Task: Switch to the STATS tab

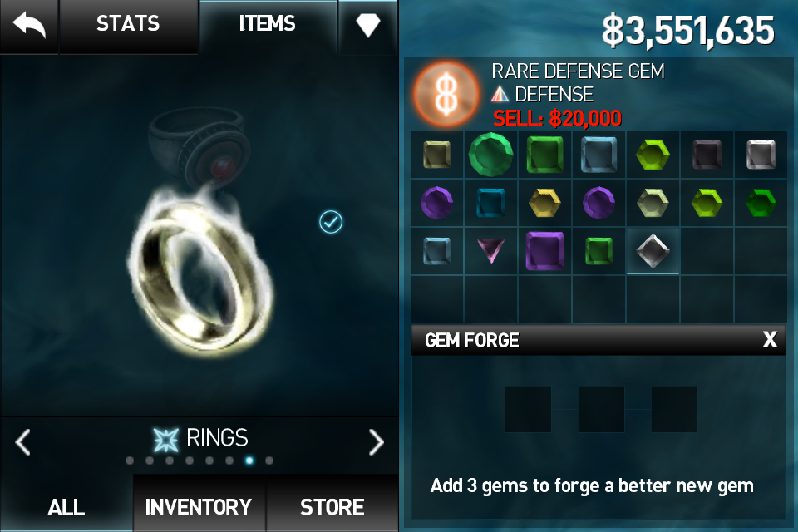Action: (x=128, y=24)
